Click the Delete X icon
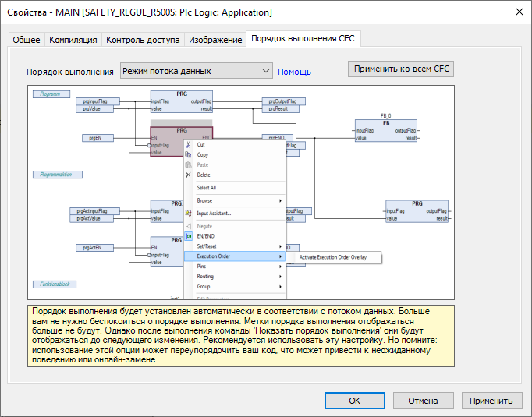The image size is (532, 417). (x=188, y=175)
